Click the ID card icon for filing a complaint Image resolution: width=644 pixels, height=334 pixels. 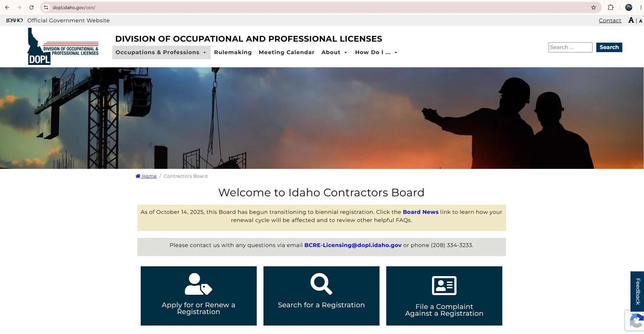(x=444, y=285)
